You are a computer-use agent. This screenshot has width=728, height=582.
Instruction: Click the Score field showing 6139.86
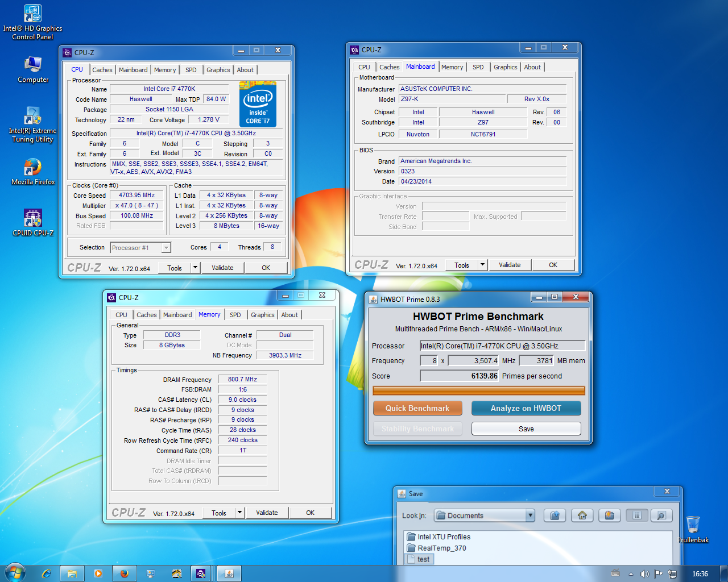coord(460,376)
